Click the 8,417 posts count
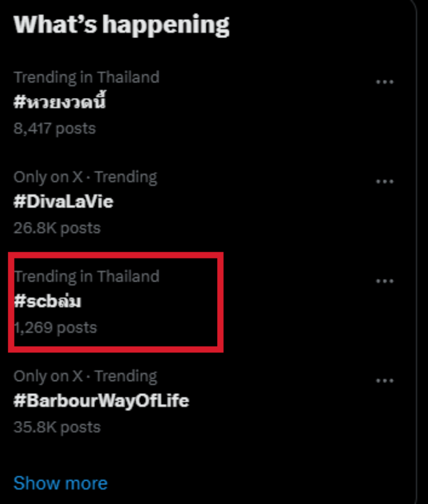 coord(55,129)
